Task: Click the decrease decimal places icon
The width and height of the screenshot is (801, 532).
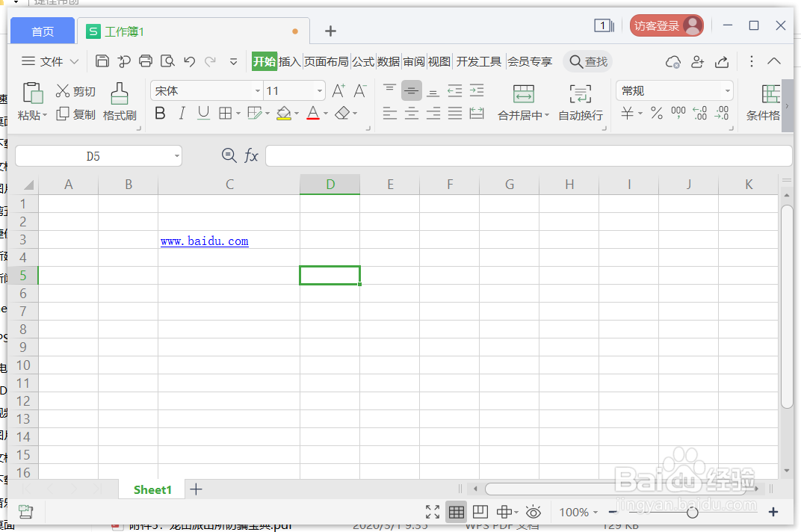Action: (722, 113)
